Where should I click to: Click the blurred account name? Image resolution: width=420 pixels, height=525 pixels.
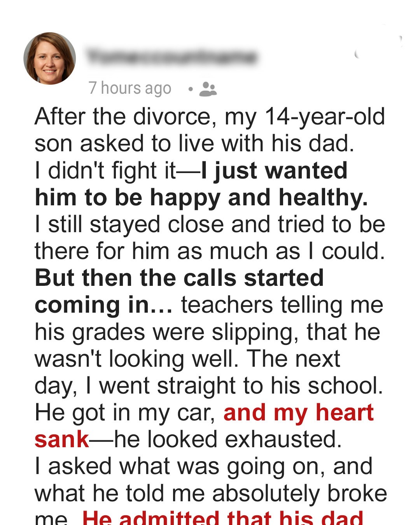(172, 57)
